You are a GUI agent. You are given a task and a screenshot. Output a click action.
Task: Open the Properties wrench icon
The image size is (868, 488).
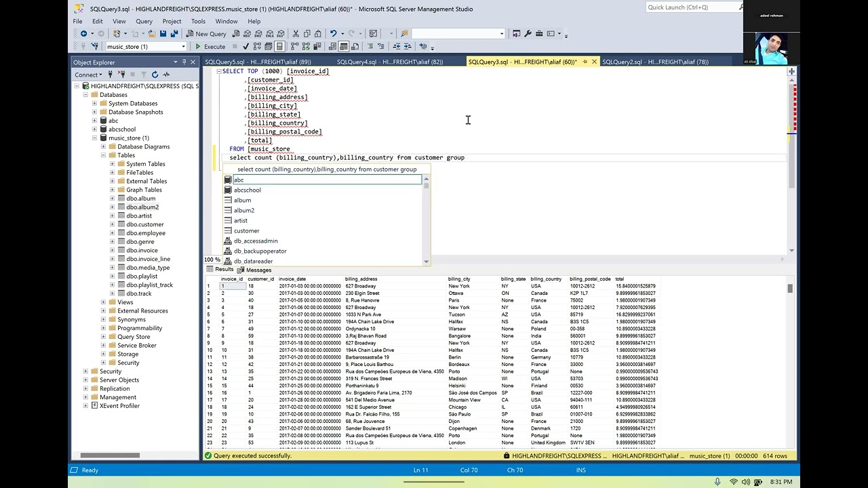528,33
